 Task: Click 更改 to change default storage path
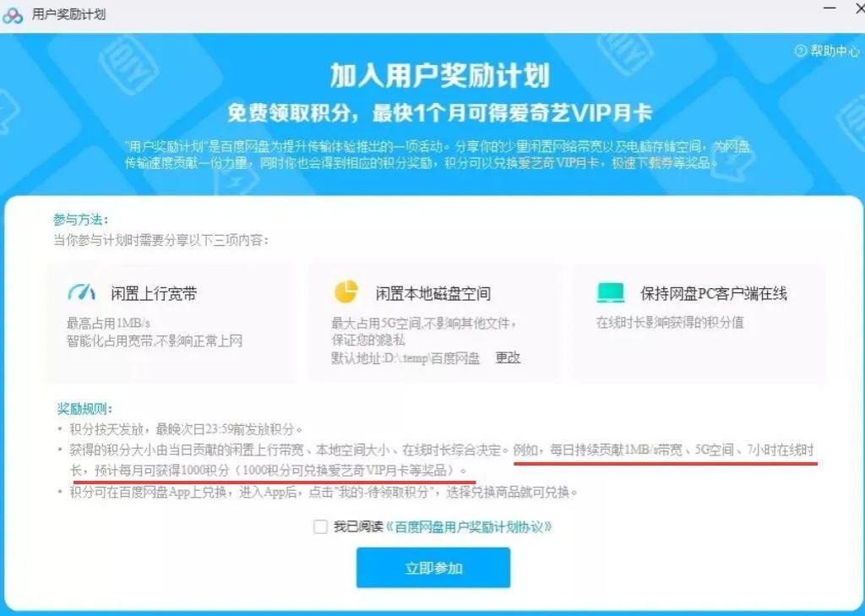click(508, 357)
